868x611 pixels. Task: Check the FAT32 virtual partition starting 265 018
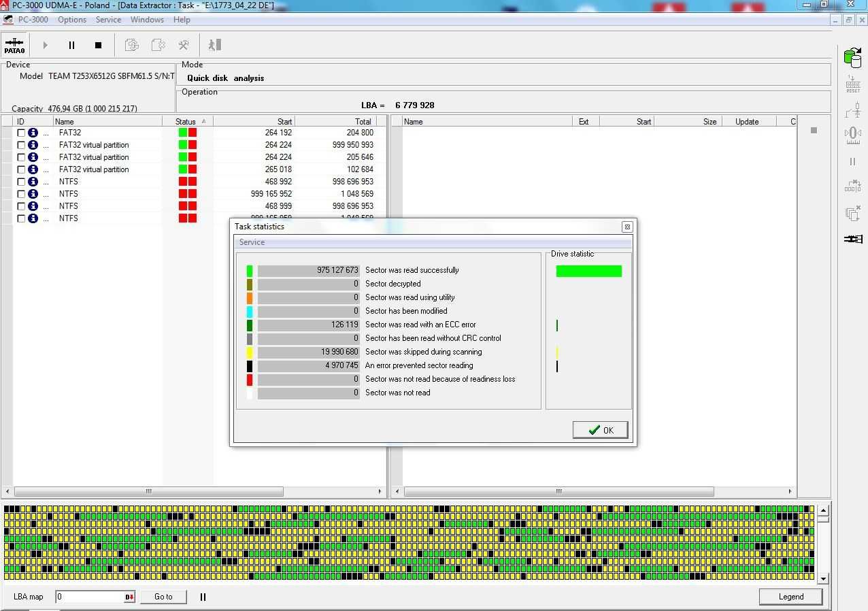click(x=21, y=169)
